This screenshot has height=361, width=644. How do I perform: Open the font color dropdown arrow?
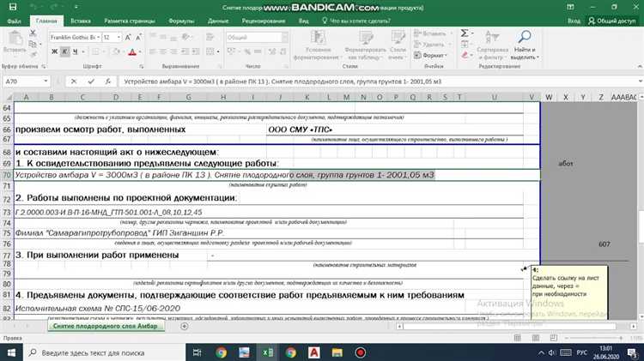click(x=140, y=52)
